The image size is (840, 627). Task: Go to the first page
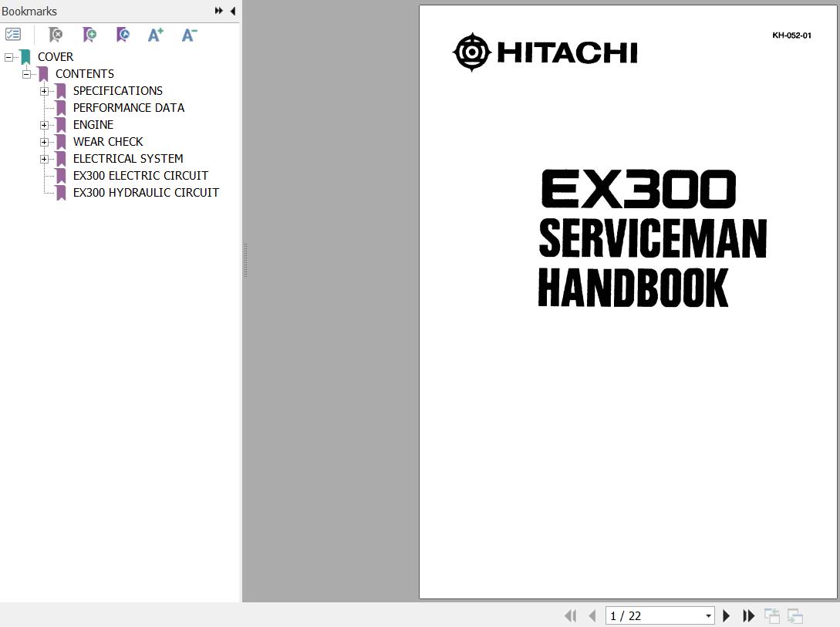click(x=571, y=615)
